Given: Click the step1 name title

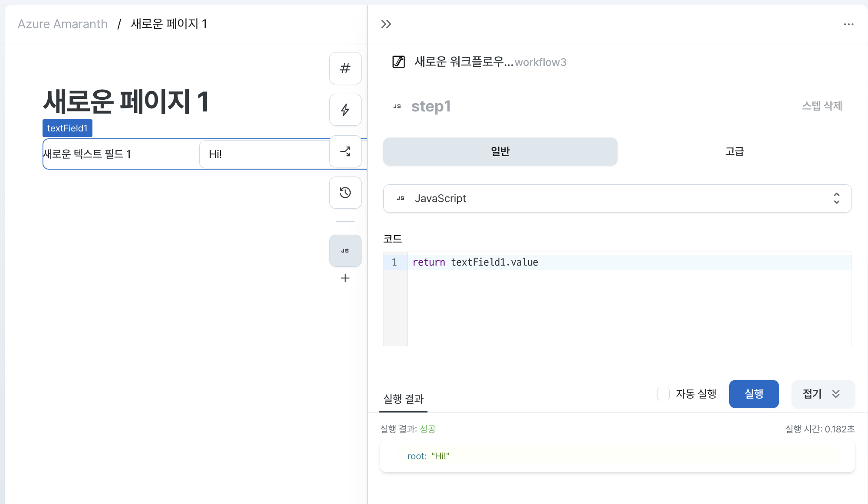Looking at the screenshot, I should 431,106.
